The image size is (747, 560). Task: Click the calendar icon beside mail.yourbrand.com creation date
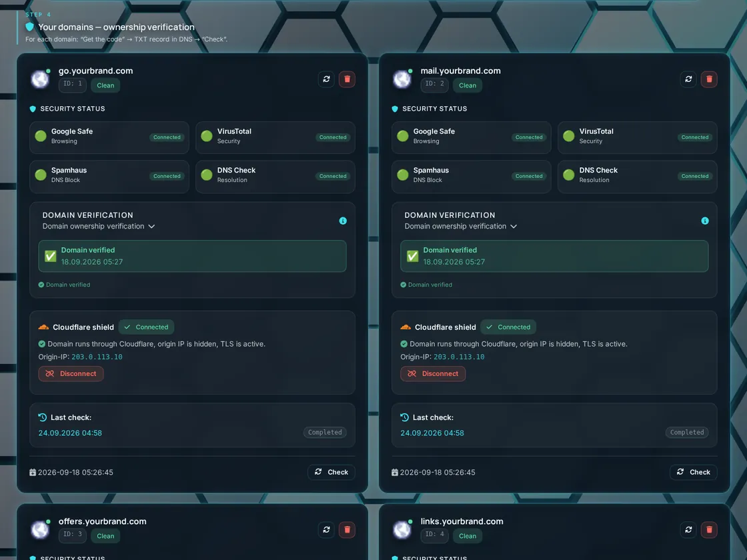click(x=394, y=473)
